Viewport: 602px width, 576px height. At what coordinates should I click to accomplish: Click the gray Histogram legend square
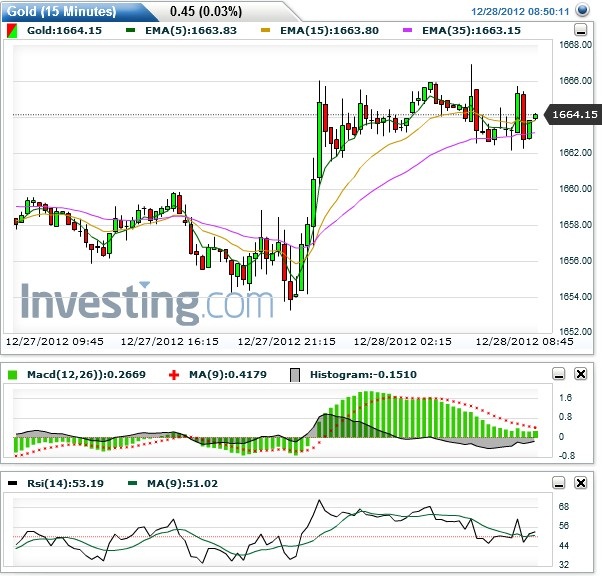(x=295, y=375)
